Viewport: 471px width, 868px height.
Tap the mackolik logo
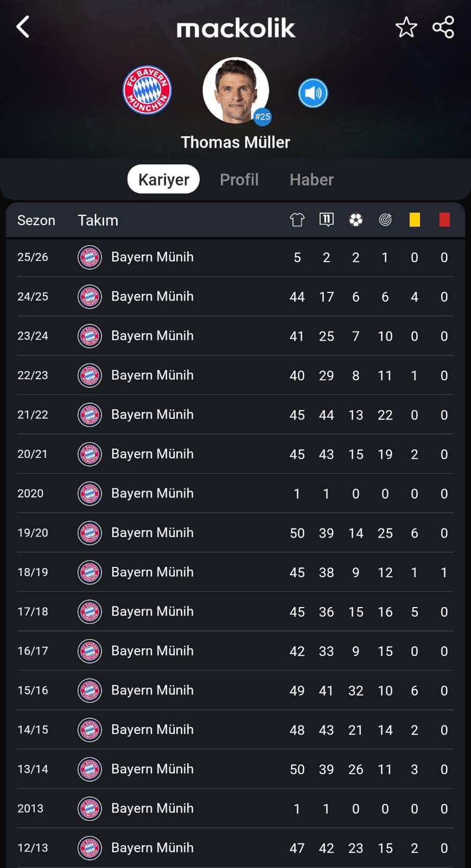pyautogui.click(x=236, y=28)
